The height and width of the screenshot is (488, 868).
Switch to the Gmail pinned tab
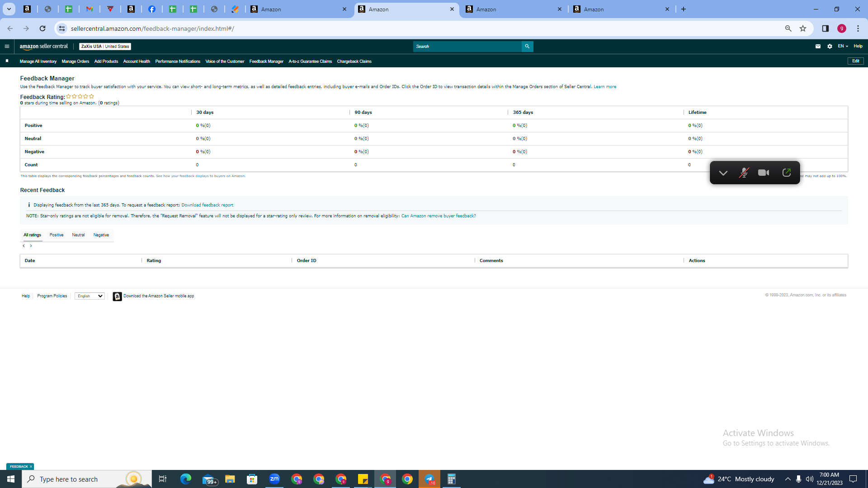tap(90, 9)
